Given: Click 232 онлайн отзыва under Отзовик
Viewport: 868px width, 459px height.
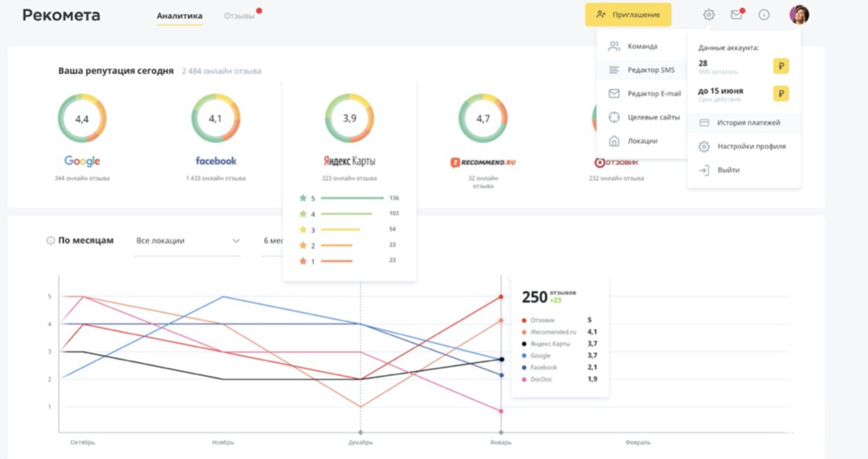Looking at the screenshot, I should [616, 179].
